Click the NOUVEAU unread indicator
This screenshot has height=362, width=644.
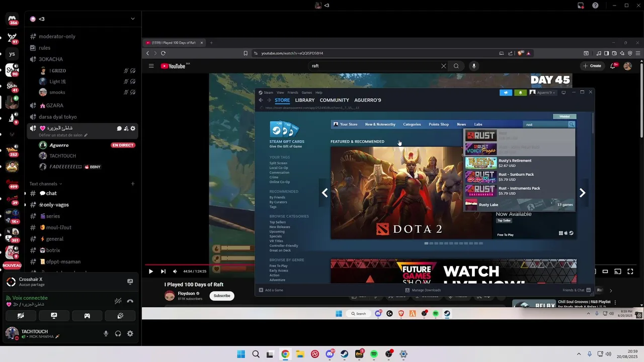(x=12, y=265)
